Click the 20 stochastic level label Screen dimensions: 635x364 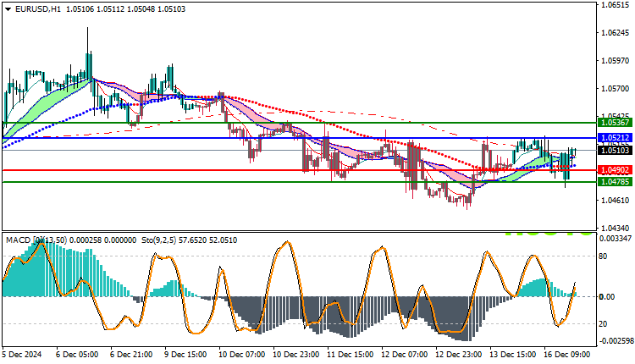point(603,324)
